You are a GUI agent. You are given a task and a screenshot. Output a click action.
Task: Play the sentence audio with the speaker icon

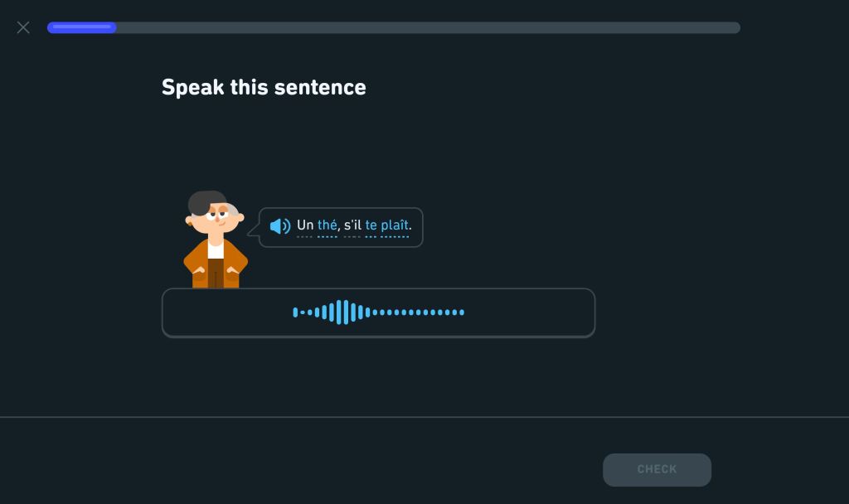280,225
